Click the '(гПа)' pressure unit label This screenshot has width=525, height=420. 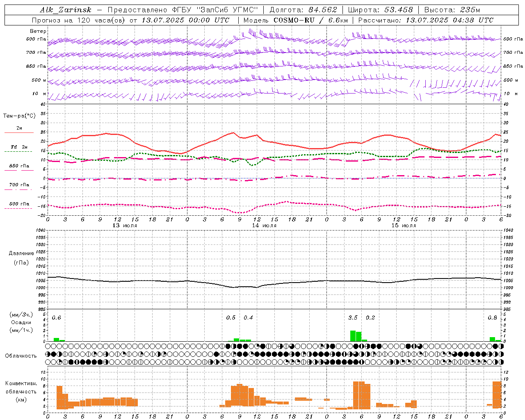tap(21, 262)
